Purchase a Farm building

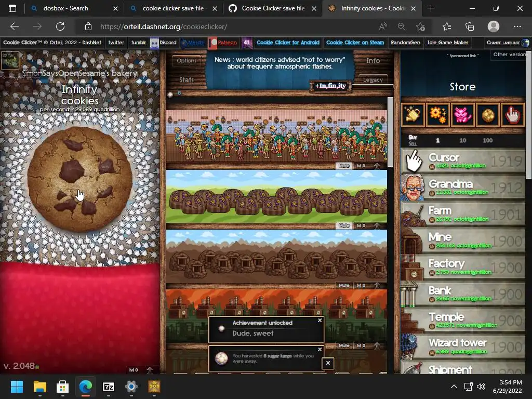[x=463, y=214]
